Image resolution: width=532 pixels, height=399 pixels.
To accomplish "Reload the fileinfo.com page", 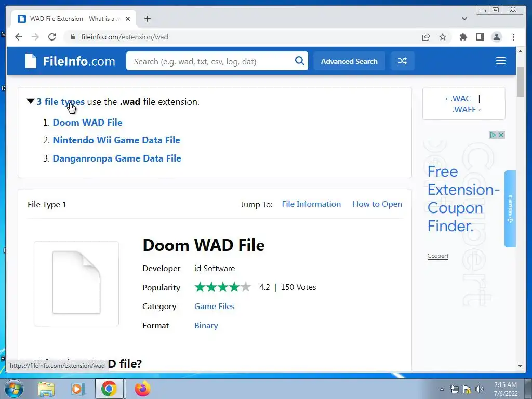I will pyautogui.click(x=52, y=37).
